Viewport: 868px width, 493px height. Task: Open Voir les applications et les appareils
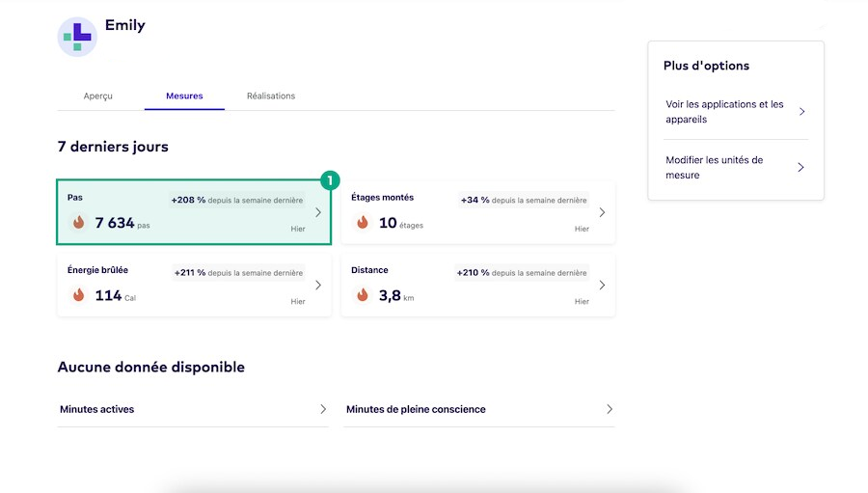point(736,111)
